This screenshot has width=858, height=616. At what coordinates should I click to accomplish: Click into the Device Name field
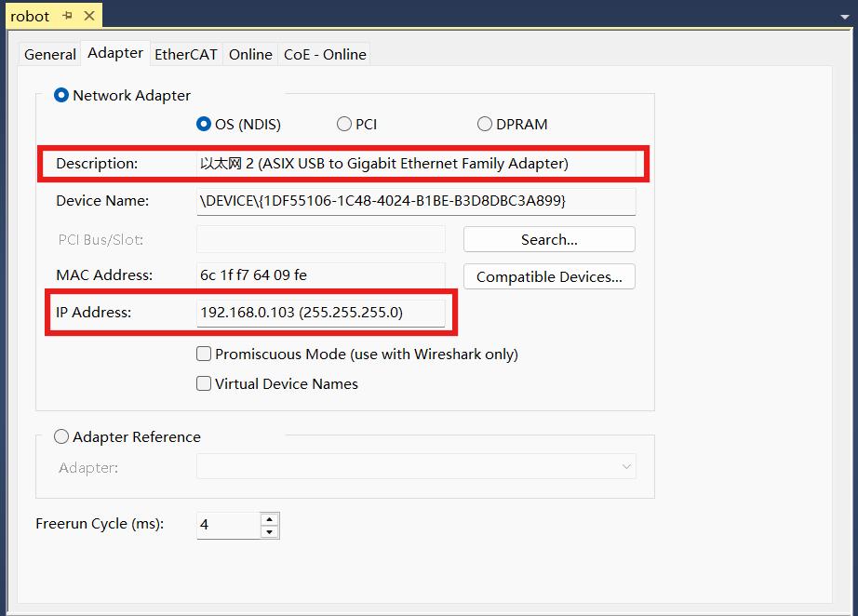[415, 200]
